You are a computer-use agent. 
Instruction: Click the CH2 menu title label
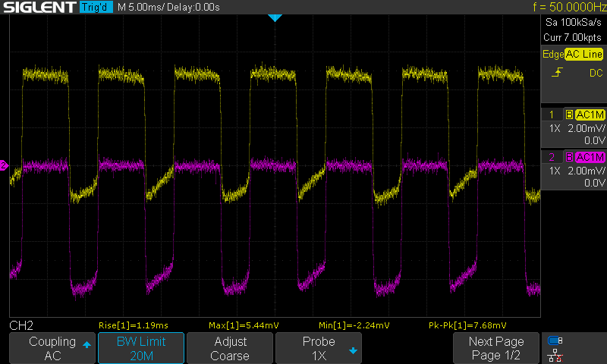pyautogui.click(x=21, y=325)
